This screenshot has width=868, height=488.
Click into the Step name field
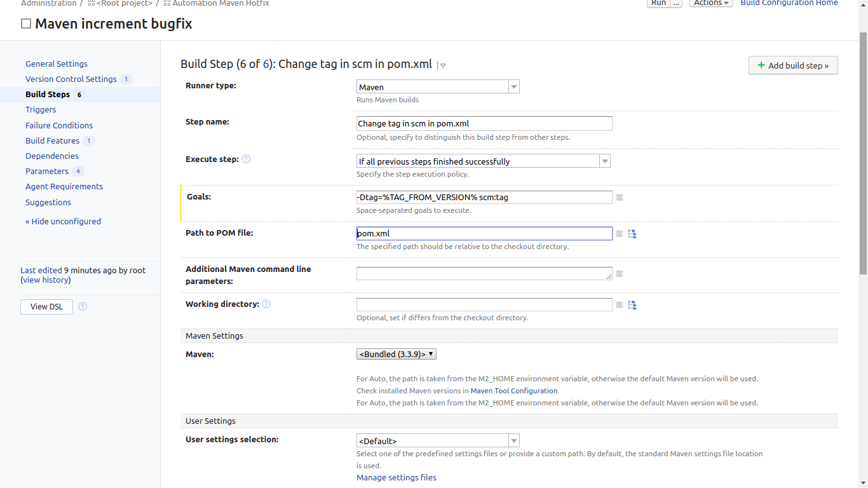[484, 123]
